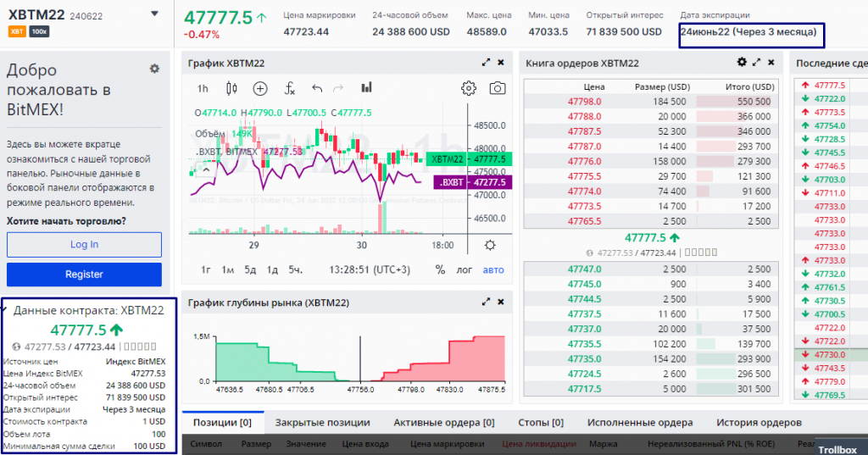Open the История ордеров tab
The width and height of the screenshot is (868, 455).
click(x=759, y=422)
